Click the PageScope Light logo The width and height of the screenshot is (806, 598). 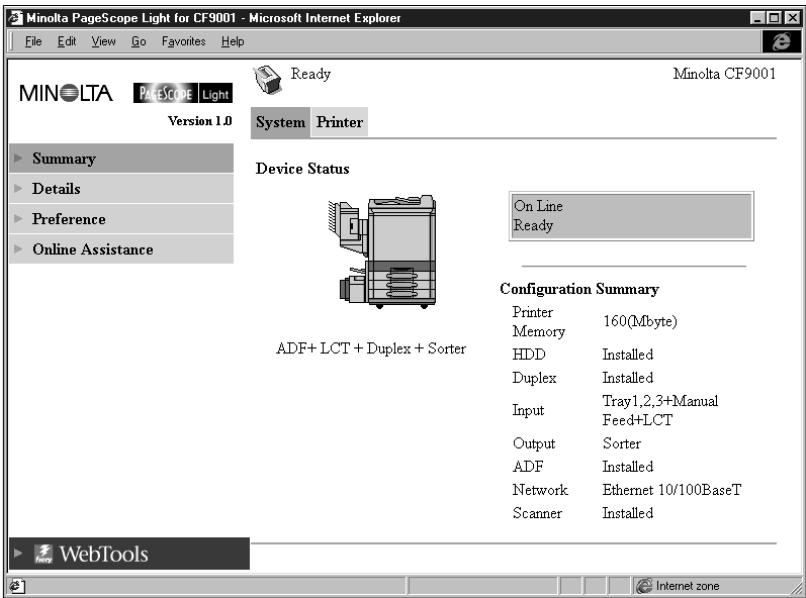(182, 93)
